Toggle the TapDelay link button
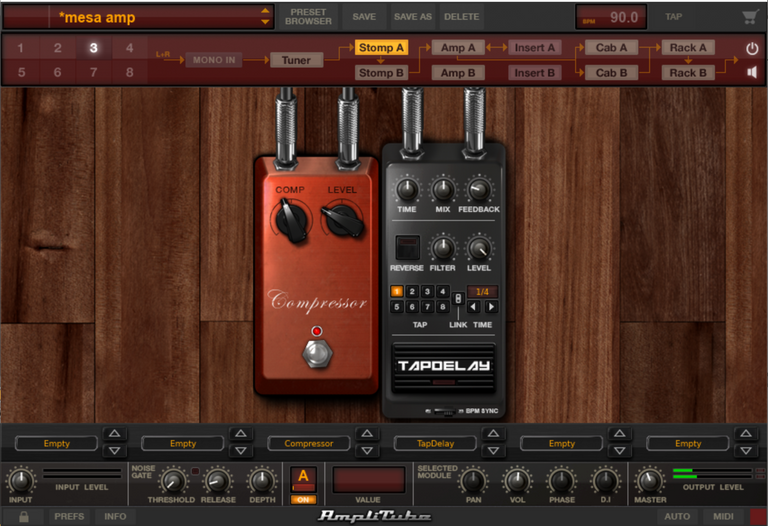Screen dimensions: 768x526 (x=458, y=298)
